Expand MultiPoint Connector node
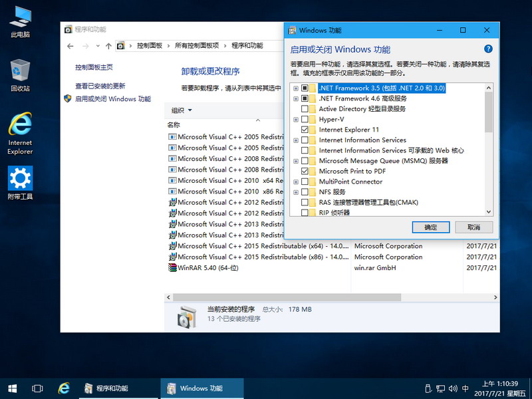Viewport: 532px width, 399px height. pyautogui.click(x=296, y=182)
